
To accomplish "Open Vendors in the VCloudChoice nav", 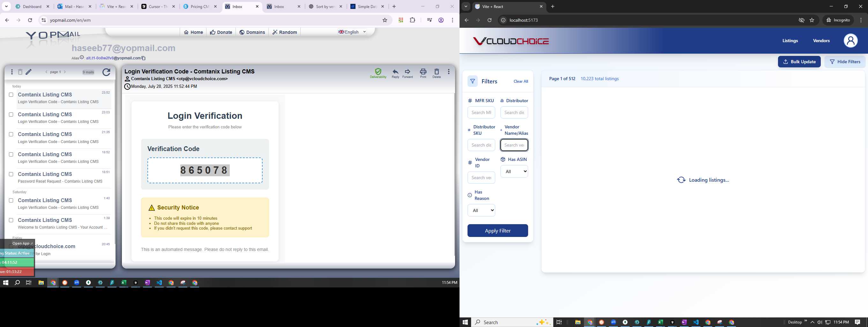I will tap(821, 41).
